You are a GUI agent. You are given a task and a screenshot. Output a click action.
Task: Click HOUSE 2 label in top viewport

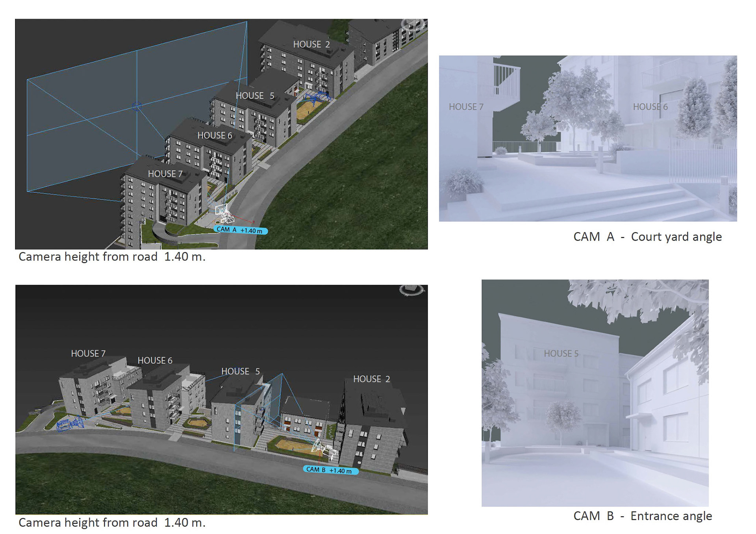(311, 44)
